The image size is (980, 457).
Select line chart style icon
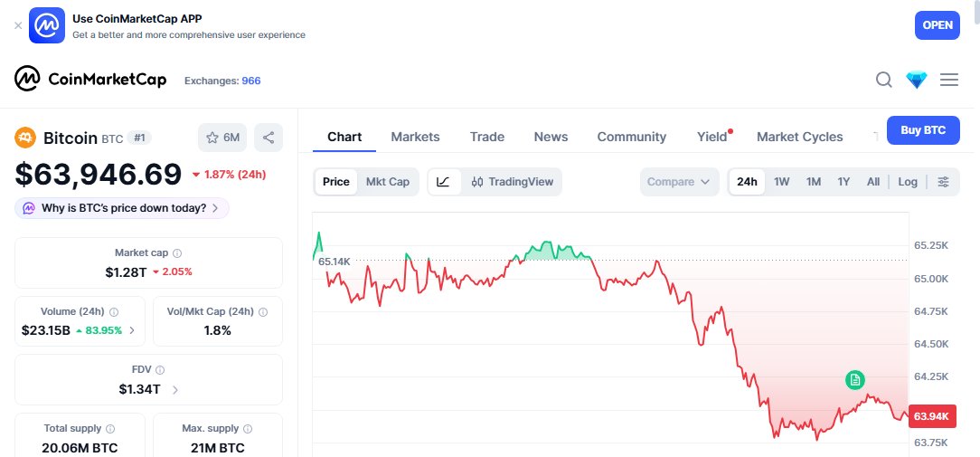443,182
